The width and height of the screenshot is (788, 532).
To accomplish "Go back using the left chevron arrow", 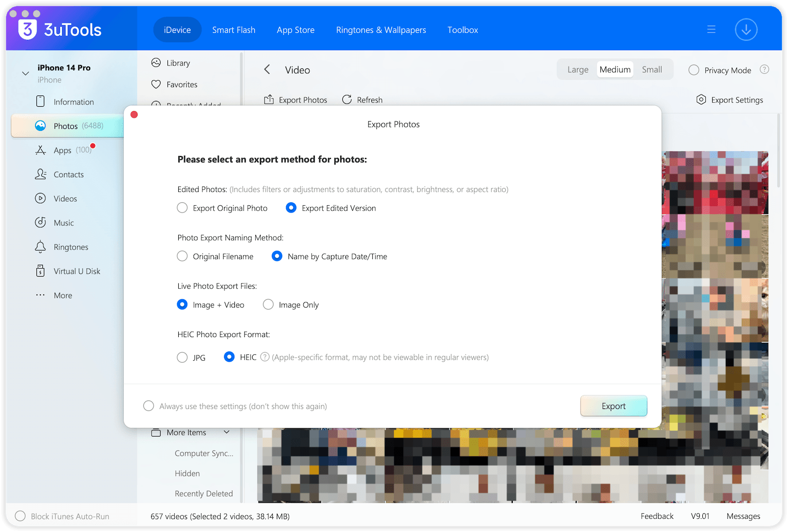I will 267,69.
